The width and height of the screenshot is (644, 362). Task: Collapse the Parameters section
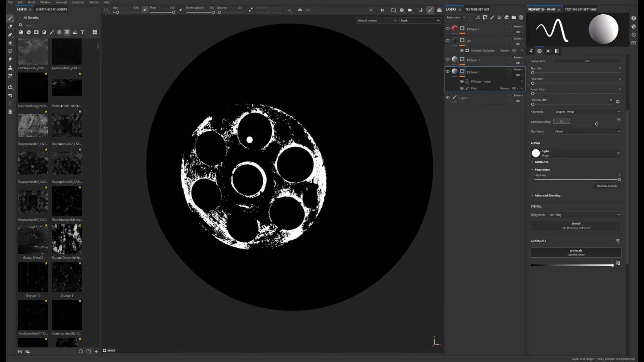[532, 170]
